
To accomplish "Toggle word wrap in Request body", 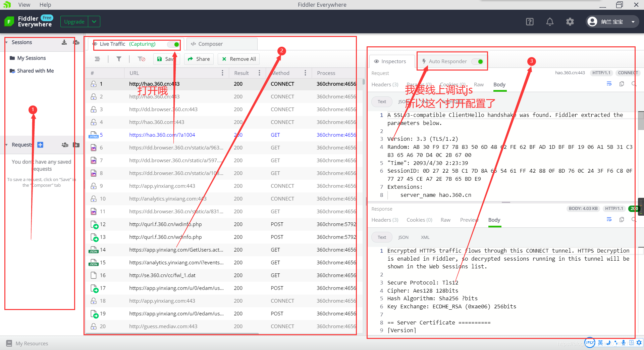I will coord(609,84).
